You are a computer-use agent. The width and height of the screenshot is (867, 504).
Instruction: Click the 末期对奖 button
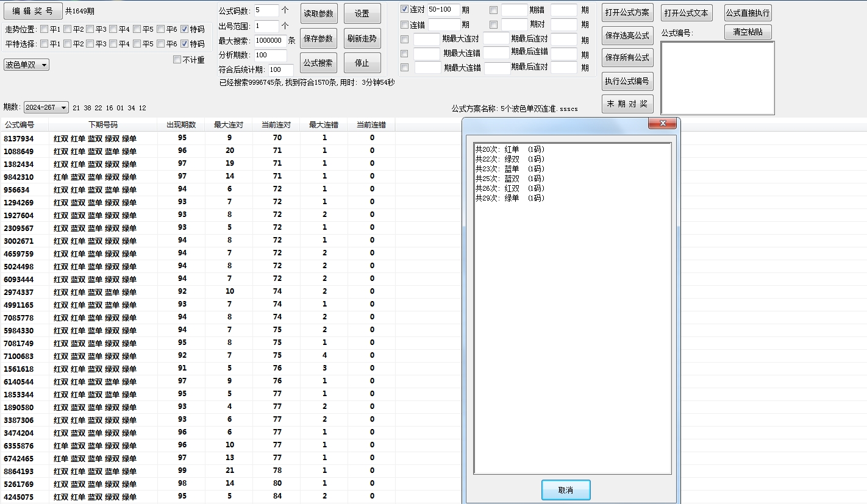click(x=627, y=104)
